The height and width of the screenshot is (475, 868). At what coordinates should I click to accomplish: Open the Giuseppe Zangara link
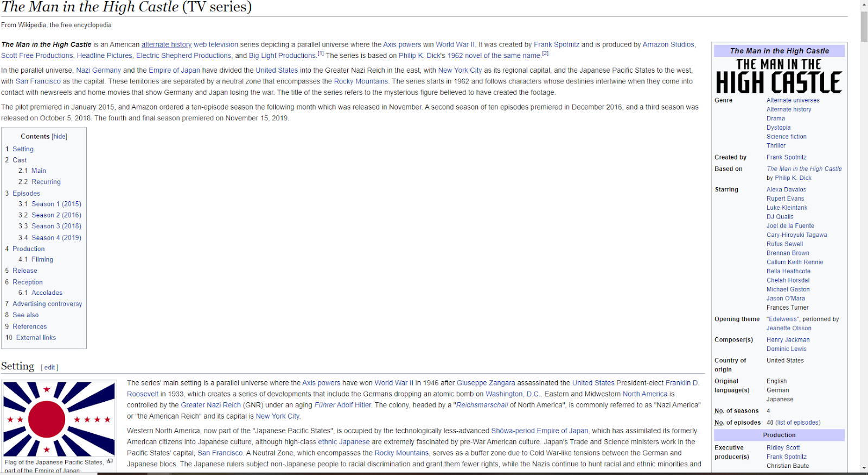tap(486, 383)
